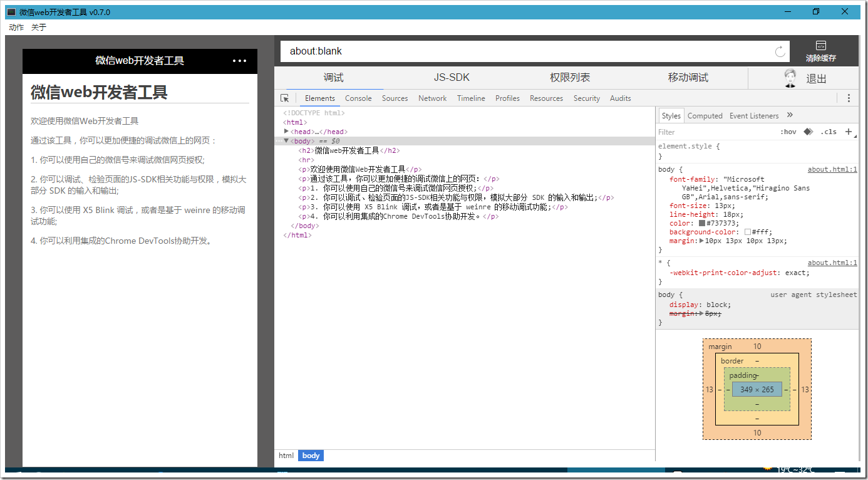868x480 pixels.
Task: Open the Sources panel tab
Action: coord(395,98)
